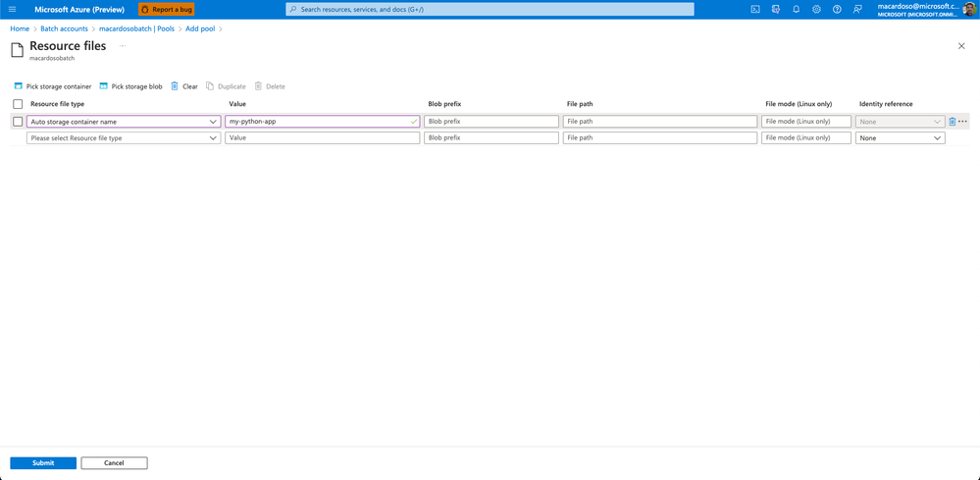
Task: Click the empty Value field in second row
Action: (323, 138)
